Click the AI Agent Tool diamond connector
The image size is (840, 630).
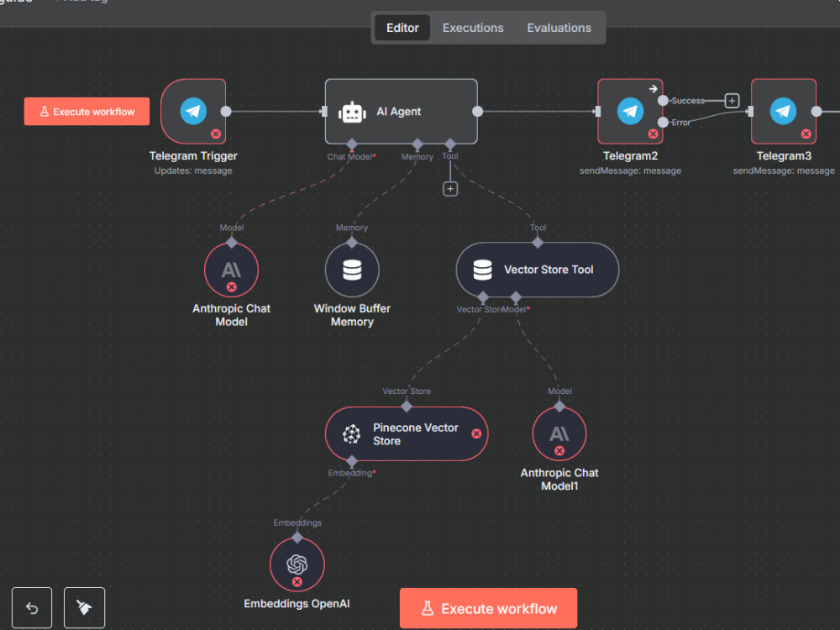(450, 144)
